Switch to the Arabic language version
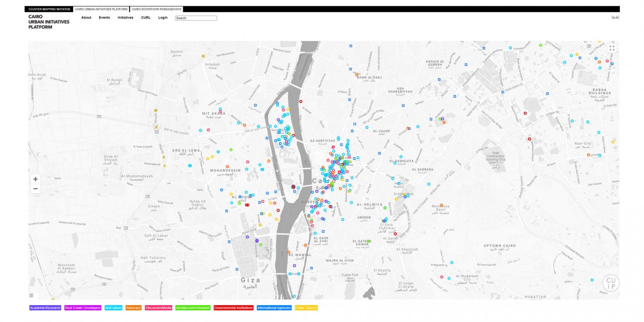The width and height of the screenshot is (644, 322). pos(615,17)
